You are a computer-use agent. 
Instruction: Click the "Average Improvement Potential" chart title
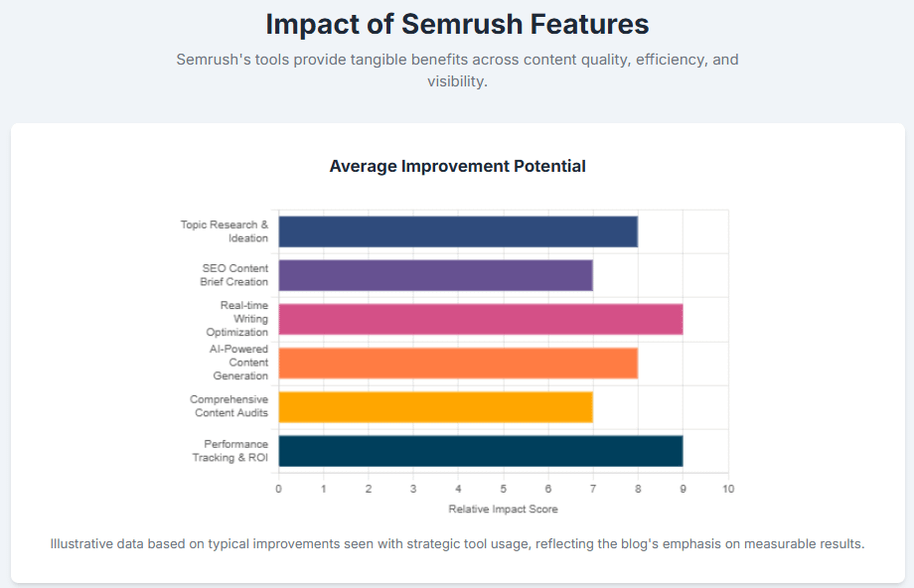(457, 166)
